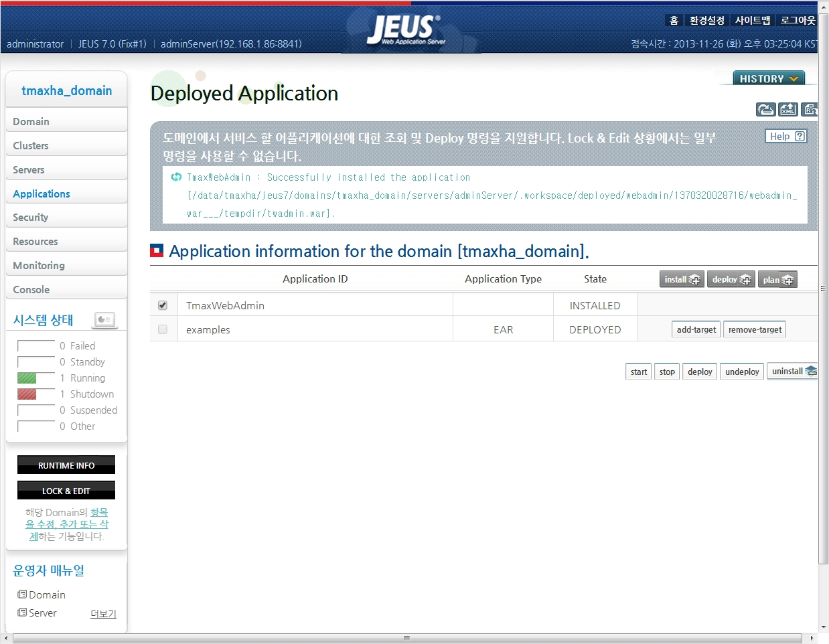This screenshot has width=829, height=644.
Task: Click the DEPLOYED state cell
Action: pyautogui.click(x=595, y=329)
